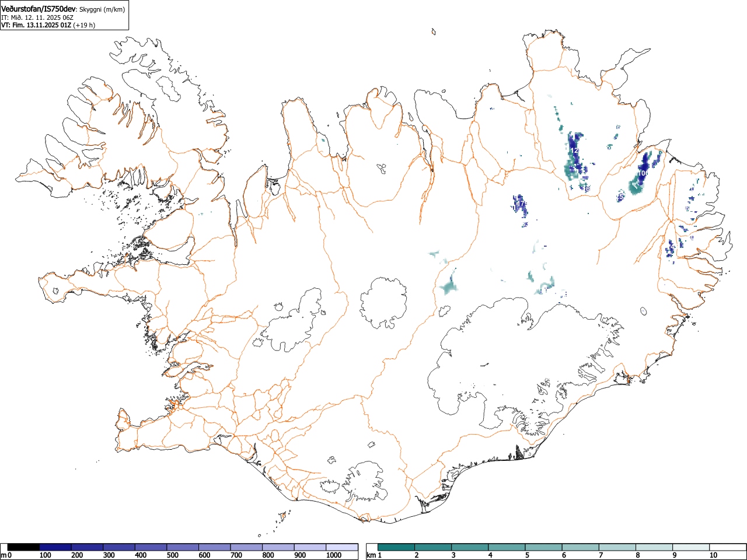Click the 'VT: Fim. 13.11.2025 01Z' line
The width and height of the screenshot is (747, 560).
[x=36, y=25]
